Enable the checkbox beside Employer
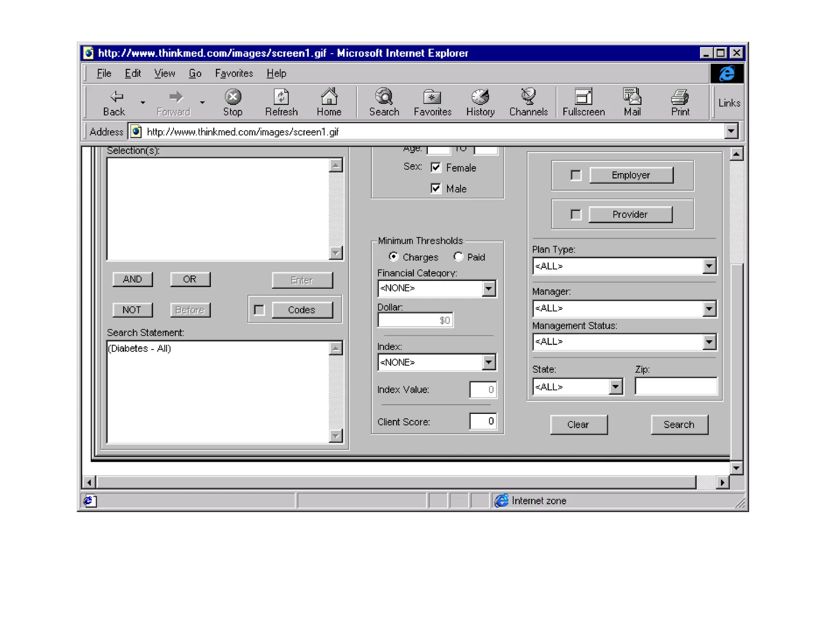 (576, 175)
